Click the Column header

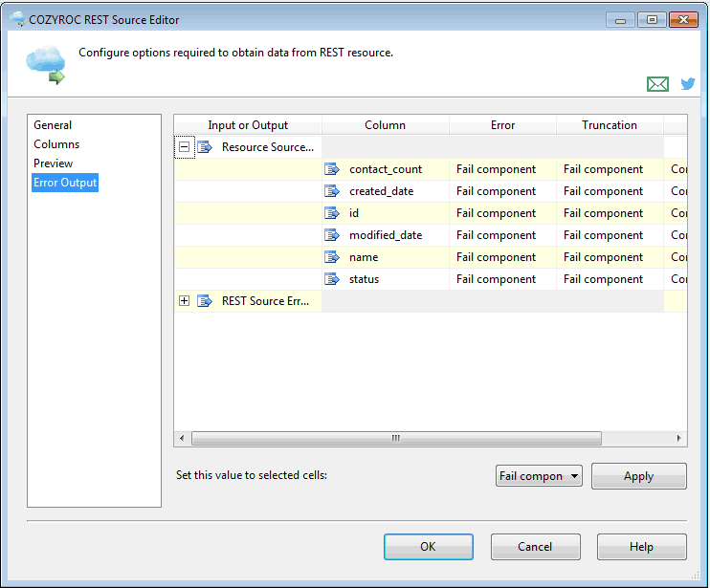tap(386, 125)
